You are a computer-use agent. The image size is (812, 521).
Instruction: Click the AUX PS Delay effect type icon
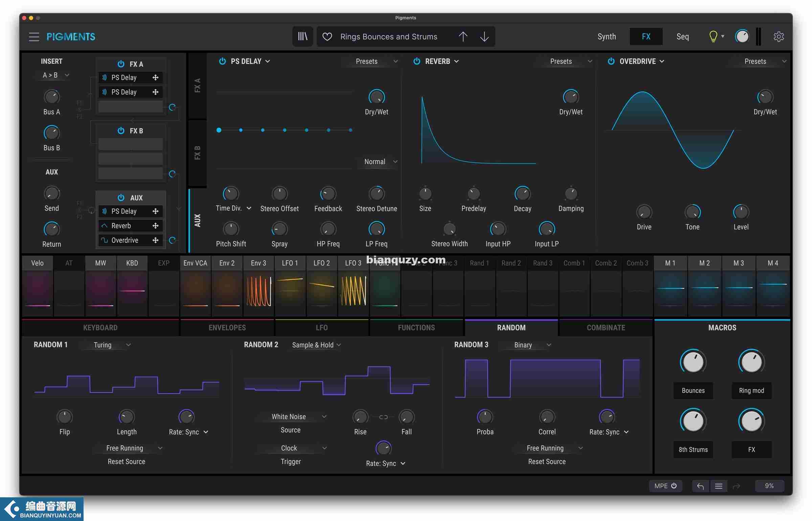(x=105, y=211)
